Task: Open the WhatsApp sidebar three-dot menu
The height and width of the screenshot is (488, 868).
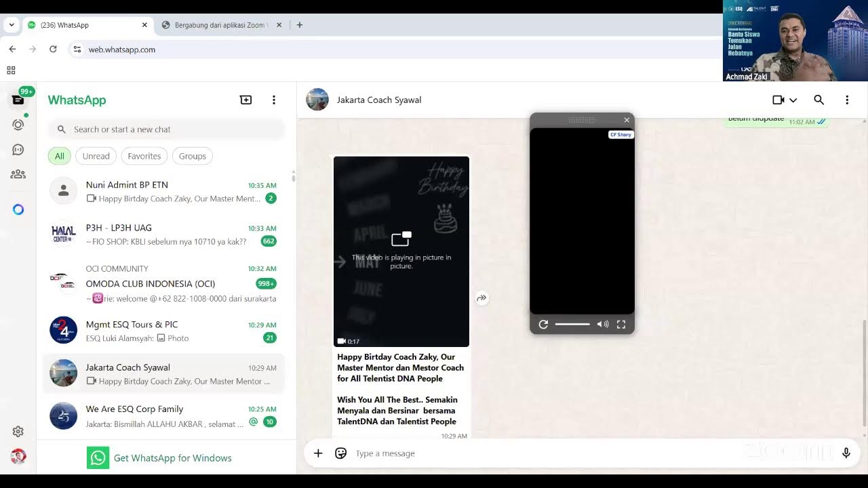Action: (274, 100)
